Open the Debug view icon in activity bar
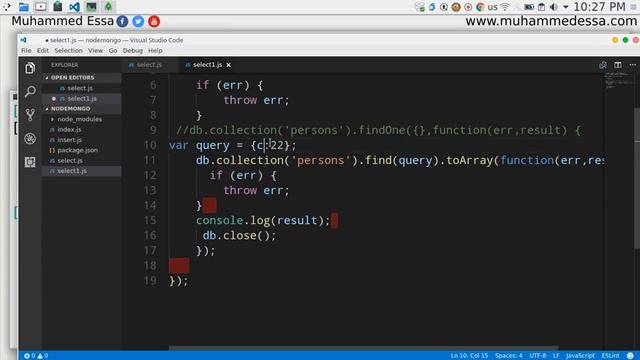 pos(30,138)
